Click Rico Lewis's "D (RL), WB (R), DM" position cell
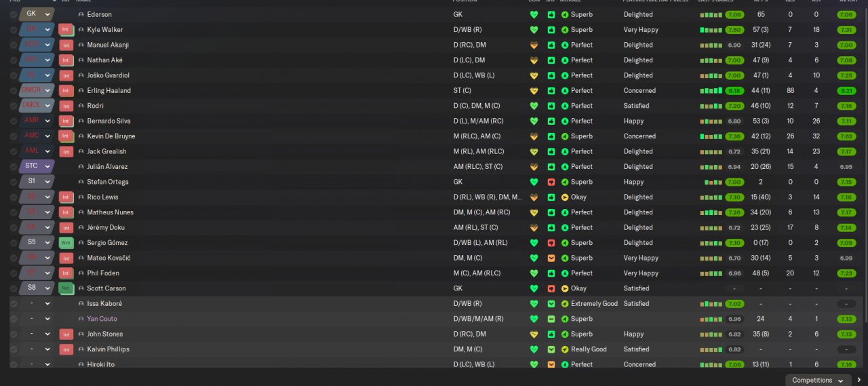This screenshot has width=868, height=386. [x=488, y=197]
